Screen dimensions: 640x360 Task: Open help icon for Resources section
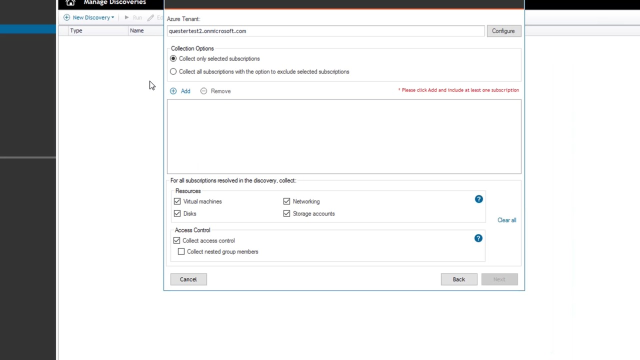click(x=479, y=199)
